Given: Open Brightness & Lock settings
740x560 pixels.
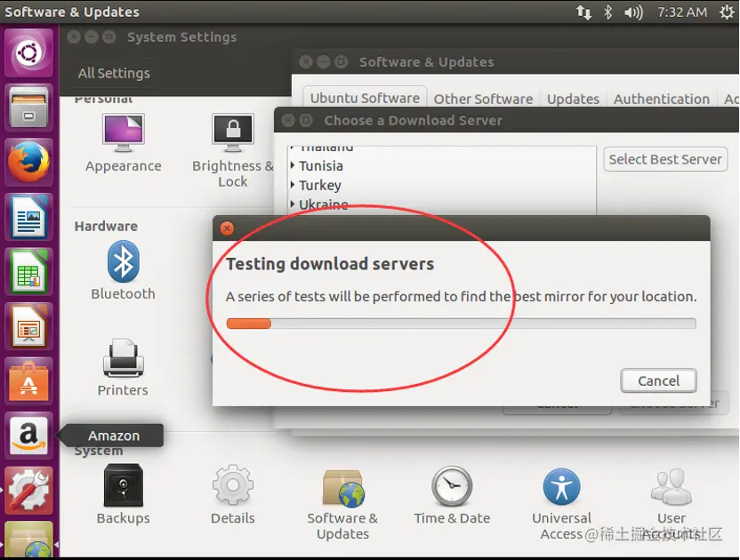Looking at the screenshot, I should 233,150.
